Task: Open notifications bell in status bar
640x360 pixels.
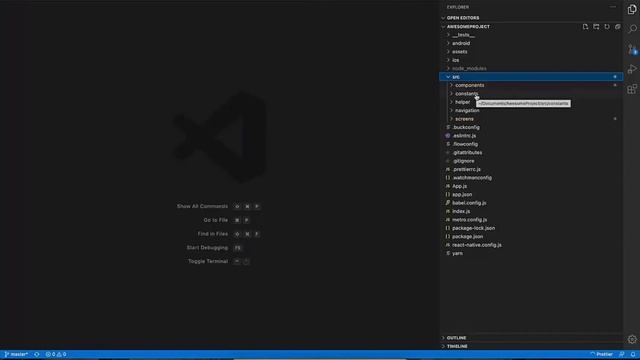Action: pyautogui.click(x=633, y=354)
